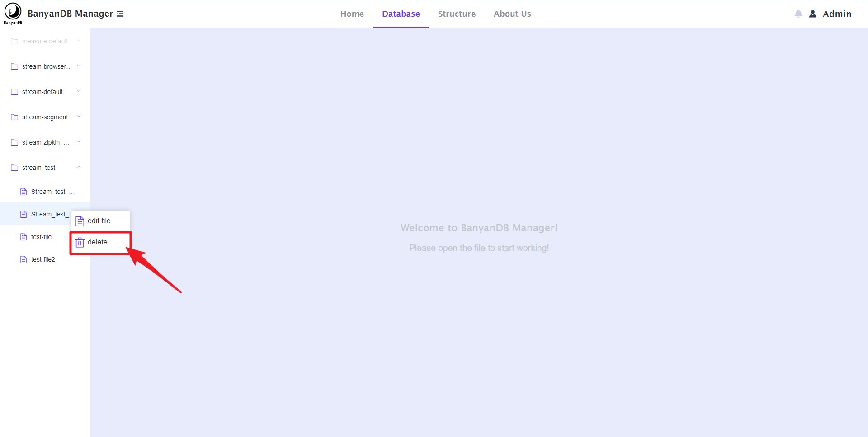
Task: Expand the stream-browser group chevron
Action: coord(79,66)
